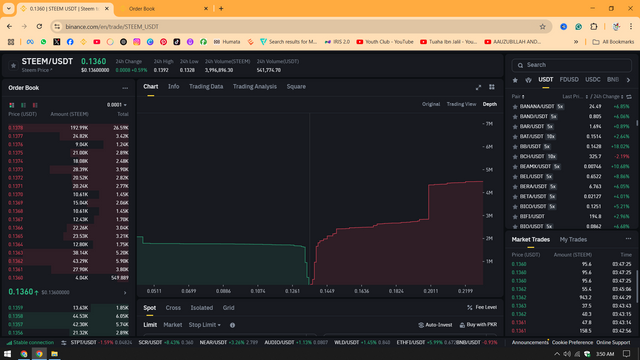Viewport: 640px width, 360px height.
Task: Toggle change/volume swap icon in market list
Action: tap(629, 97)
